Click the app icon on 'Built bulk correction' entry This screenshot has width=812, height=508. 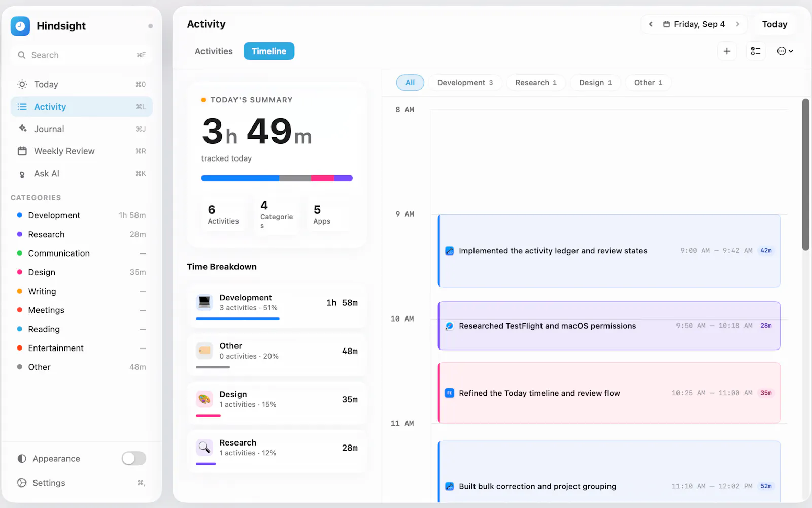coord(450,487)
